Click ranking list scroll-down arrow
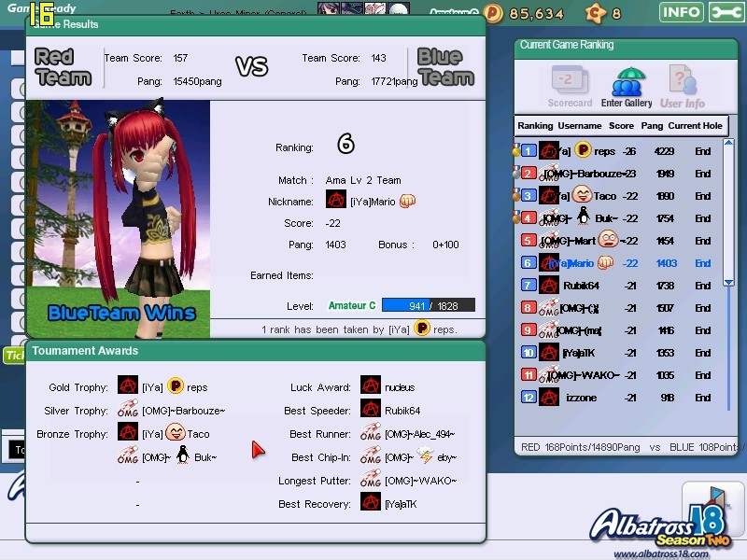This screenshot has height=560, width=747. pos(728,283)
